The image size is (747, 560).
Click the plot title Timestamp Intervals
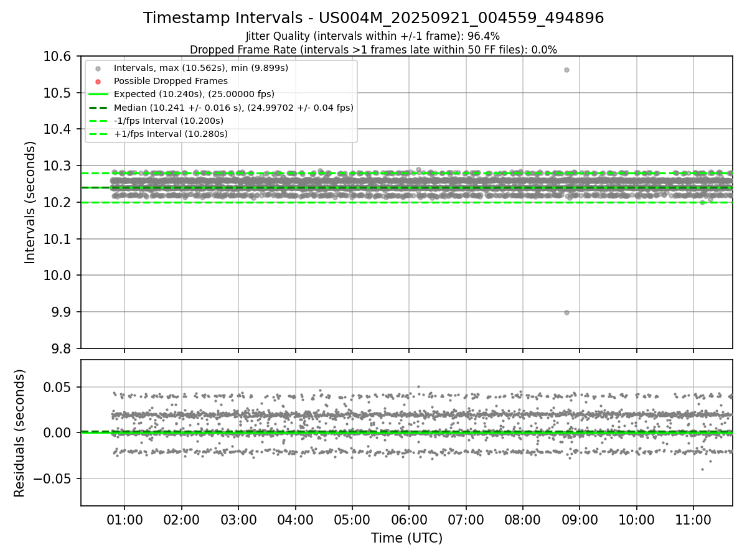pos(374,18)
